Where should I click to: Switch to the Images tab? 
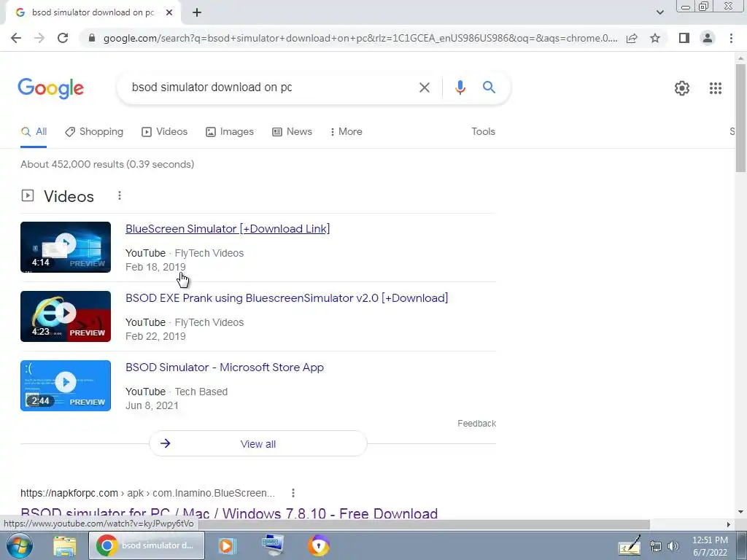(x=230, y=132)
